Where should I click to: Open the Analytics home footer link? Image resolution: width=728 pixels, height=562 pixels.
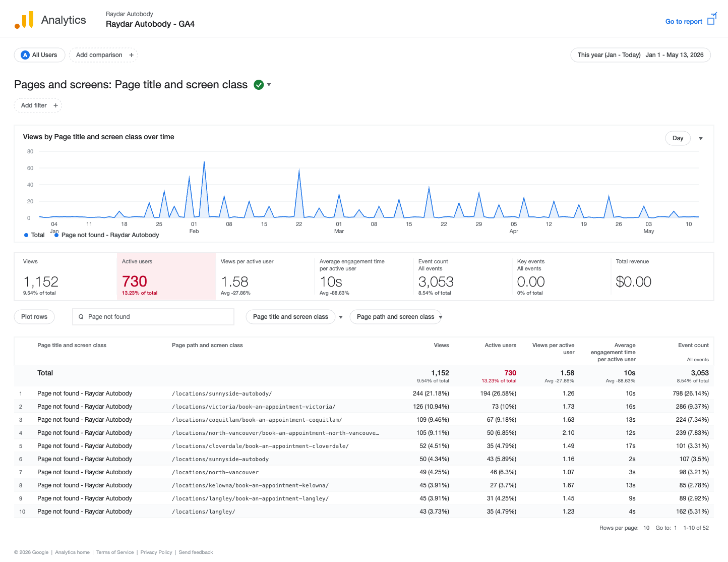(72, 552)
